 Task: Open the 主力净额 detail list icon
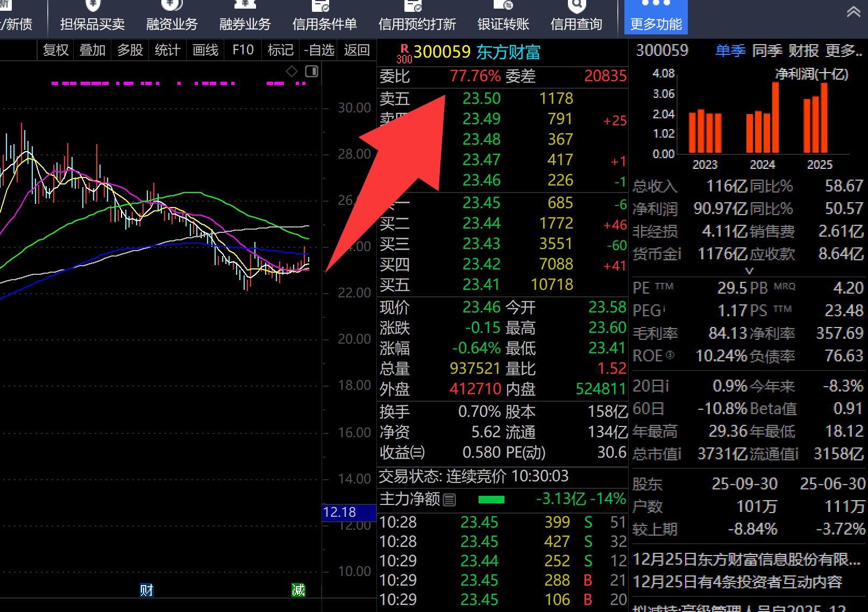point(450,500)
